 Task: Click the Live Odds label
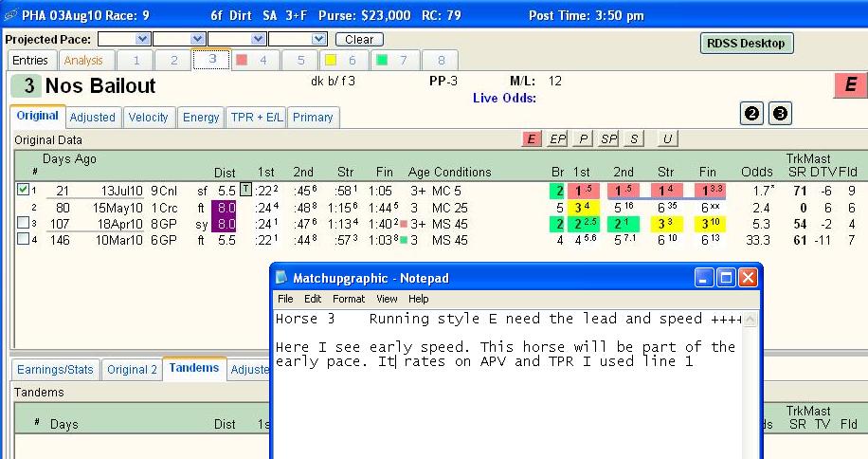[504, 98]
